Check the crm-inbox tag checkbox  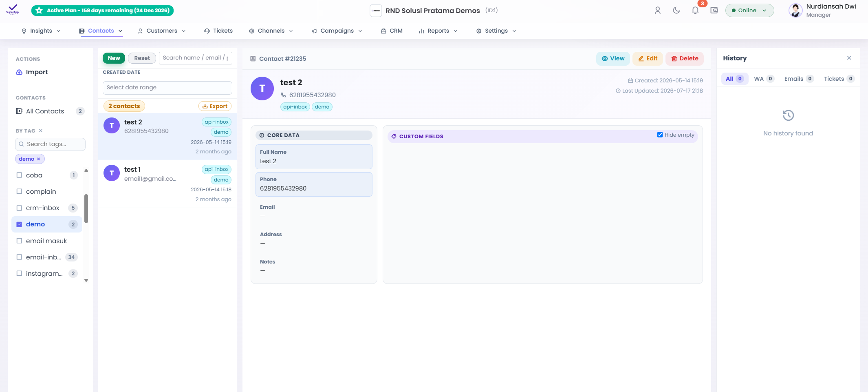[x=19, y=208]
